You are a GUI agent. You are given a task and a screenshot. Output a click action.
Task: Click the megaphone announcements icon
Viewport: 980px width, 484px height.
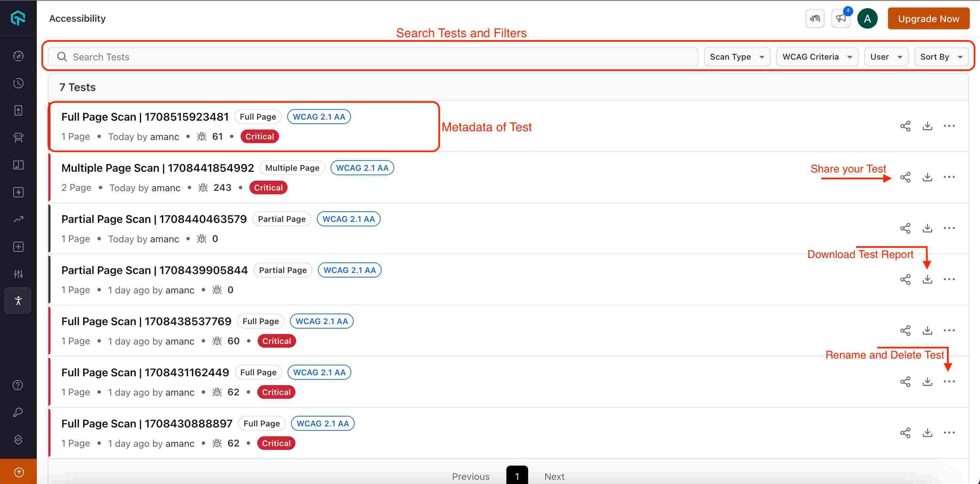click(x=840, y=19)
